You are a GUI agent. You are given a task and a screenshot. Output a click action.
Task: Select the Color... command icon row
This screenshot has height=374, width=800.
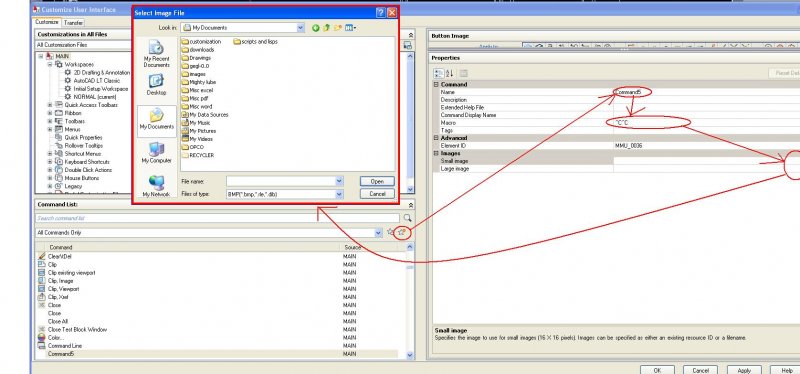42,338
